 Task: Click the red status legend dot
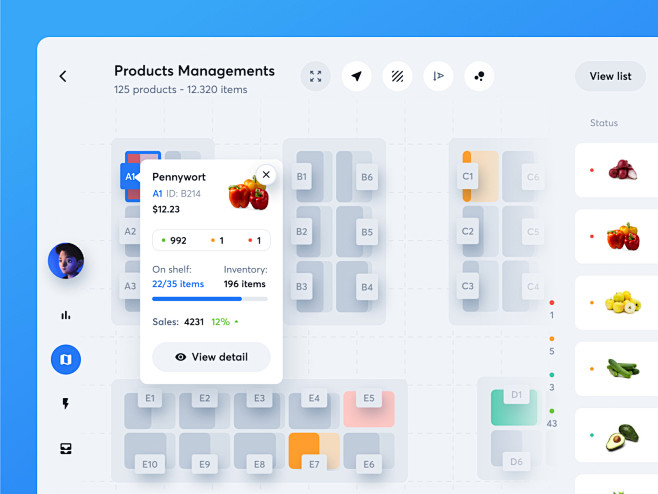552,303
